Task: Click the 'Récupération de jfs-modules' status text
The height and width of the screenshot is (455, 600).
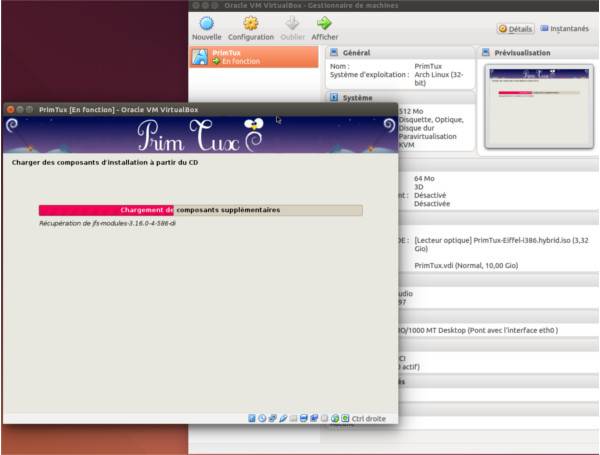Action: pos(107,223)
